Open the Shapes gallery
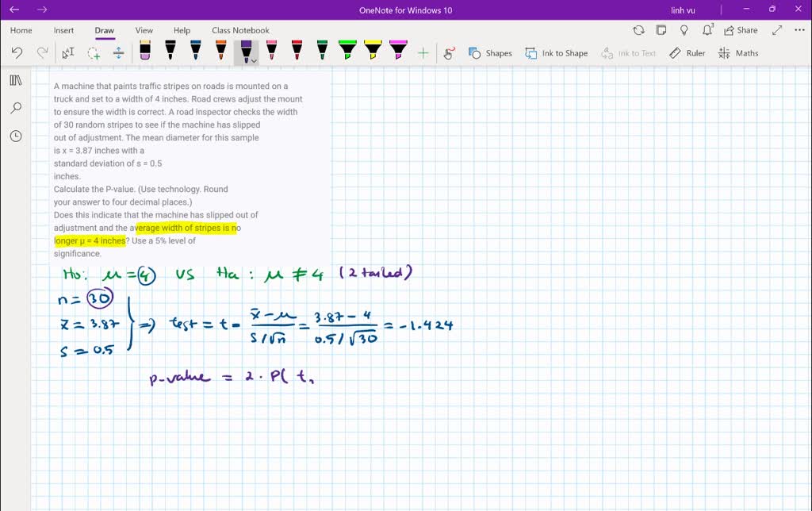The image size is (812, 511). coord(490,53)
